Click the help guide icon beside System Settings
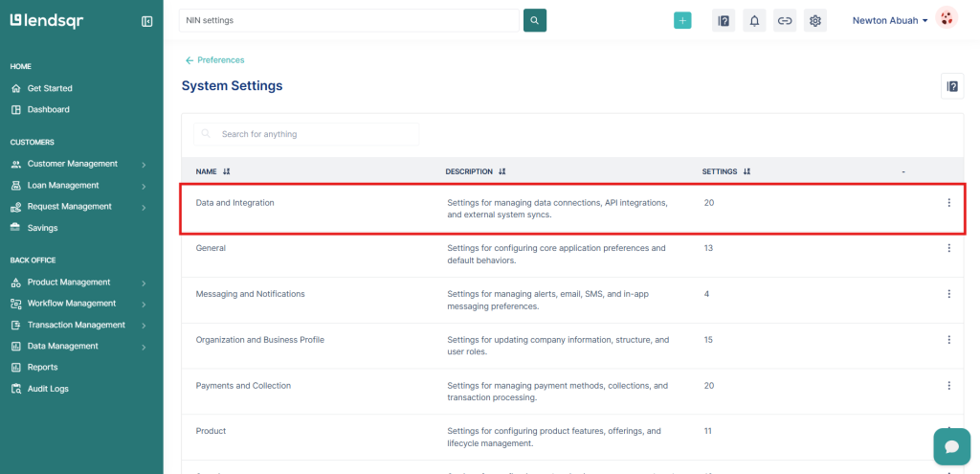This screenshot has height=474, width=980. (x=951, y=86)
